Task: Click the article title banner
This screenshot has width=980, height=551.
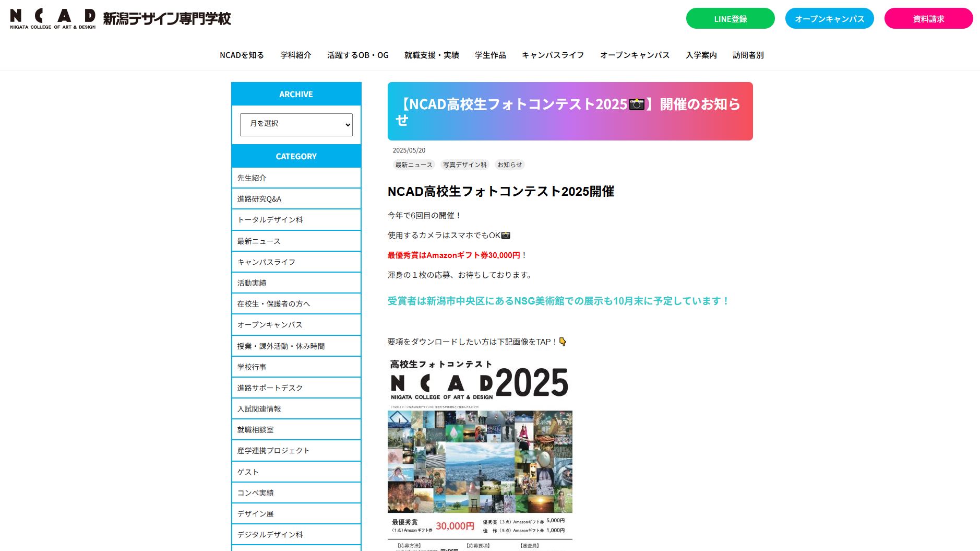Action: click(570, 111)
